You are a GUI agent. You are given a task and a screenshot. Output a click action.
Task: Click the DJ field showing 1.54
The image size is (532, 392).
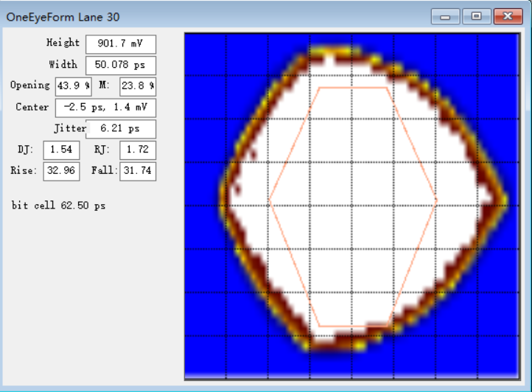coord(61,150)
